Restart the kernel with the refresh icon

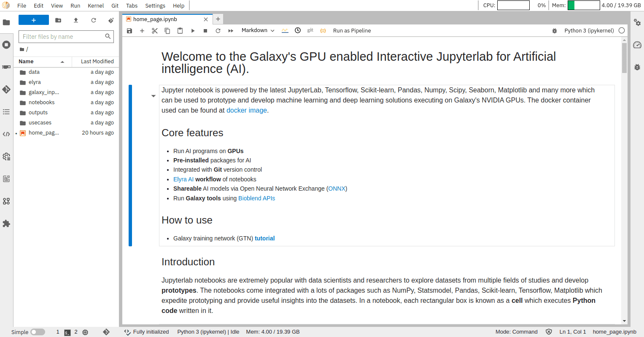coord(218,30)
